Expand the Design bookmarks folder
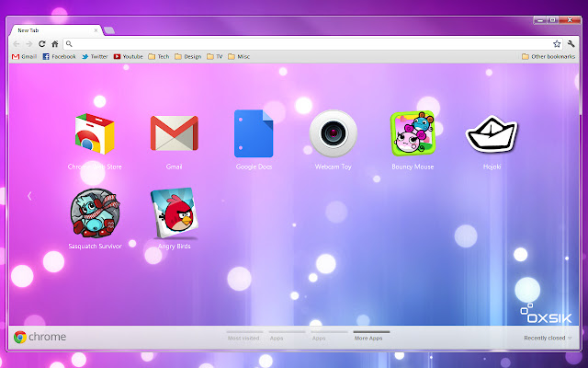Viewport: 588px width, 368px height. click(x=187, y=56)
